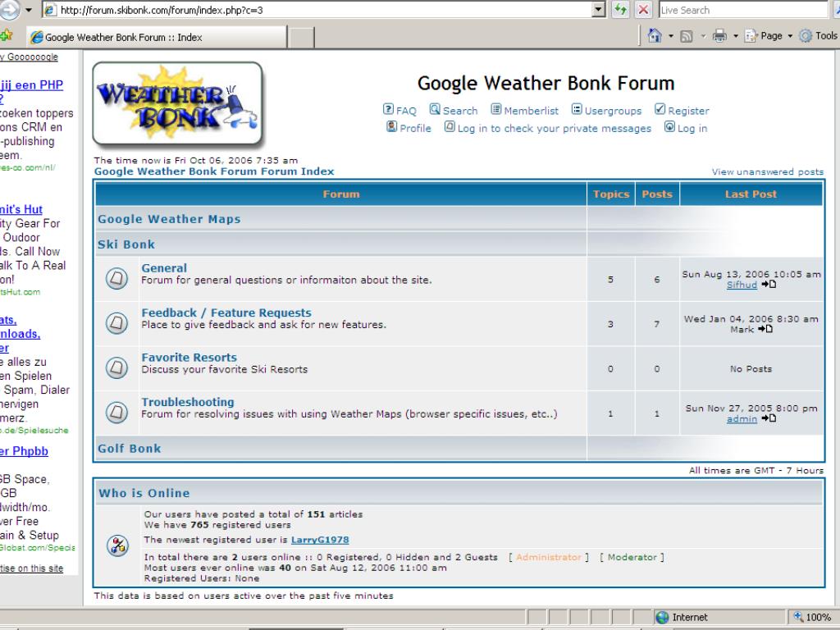Open the Forum Index breadcrumb link
Screen dimensions: 840x630
(x=214, y=171)
